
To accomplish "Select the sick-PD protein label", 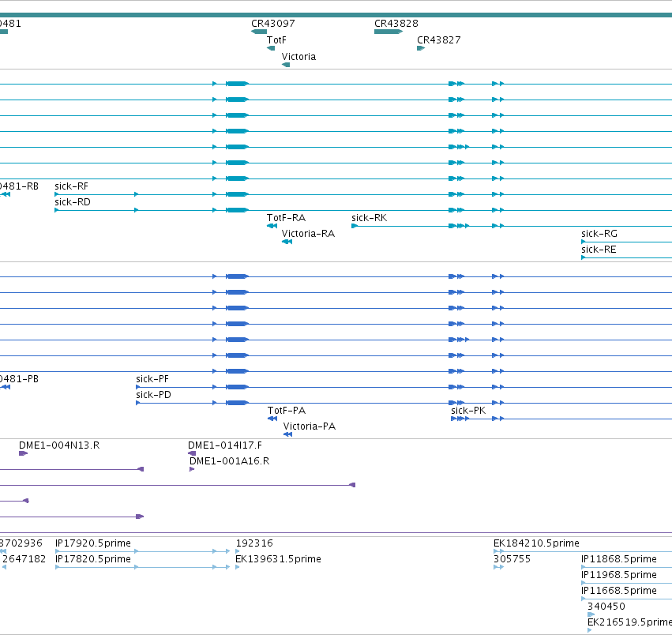I will [x=153, y=396].
